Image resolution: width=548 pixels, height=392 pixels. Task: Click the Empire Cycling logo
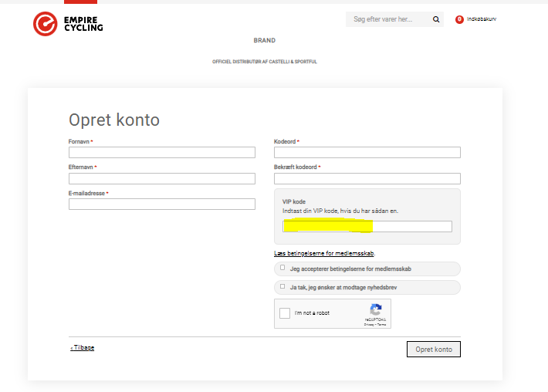tap(68, 23)
